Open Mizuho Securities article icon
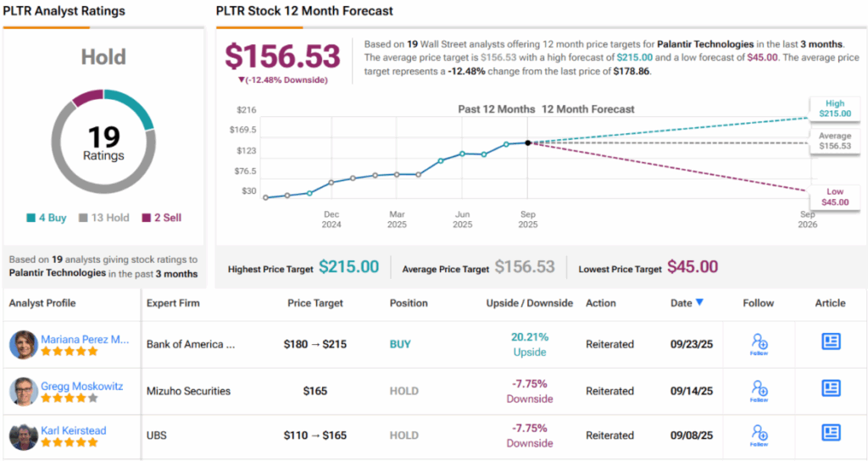868x461 pixels. [831, 389]
